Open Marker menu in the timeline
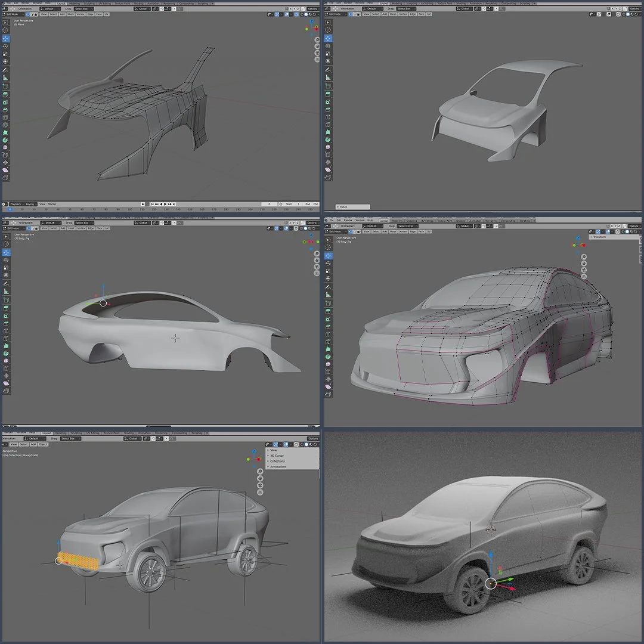This screenshot has width=644, height=644. tap(52, 204)
